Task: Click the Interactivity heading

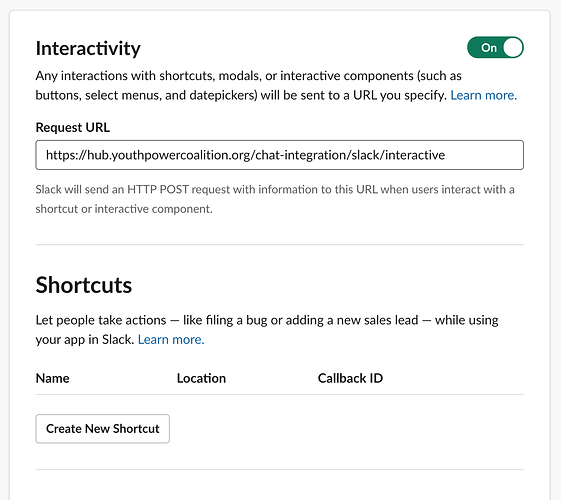Action: tap(88, 48)
